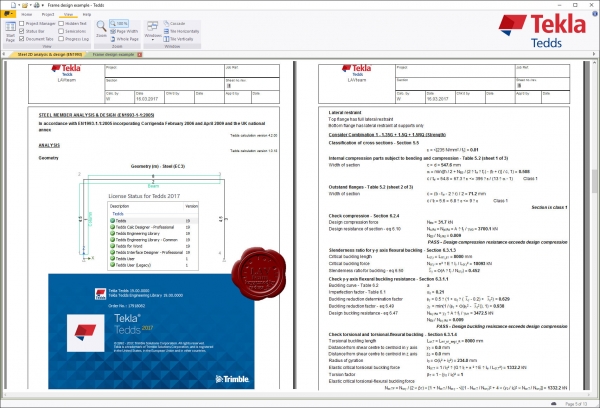Screen dimensions: 600x408
Task: Click the green status icon beside Tedds User (Legacy)
Action: pos(112,264)
